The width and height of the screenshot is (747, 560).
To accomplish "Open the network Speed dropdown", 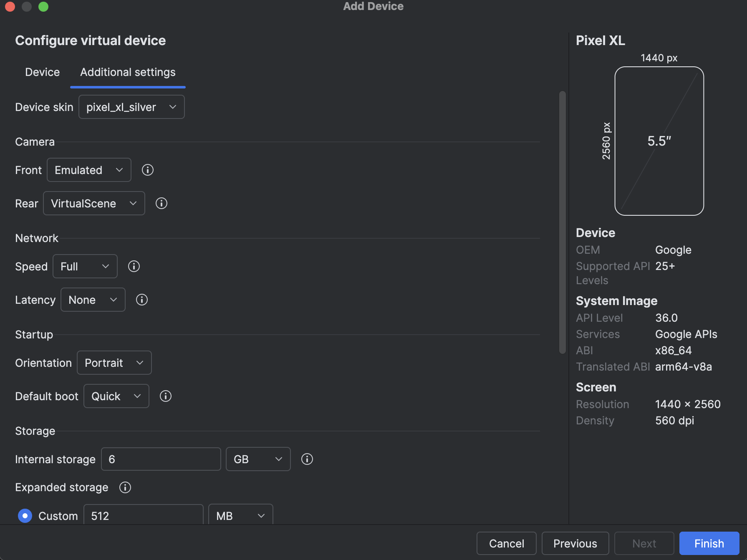I will (85, 266).
